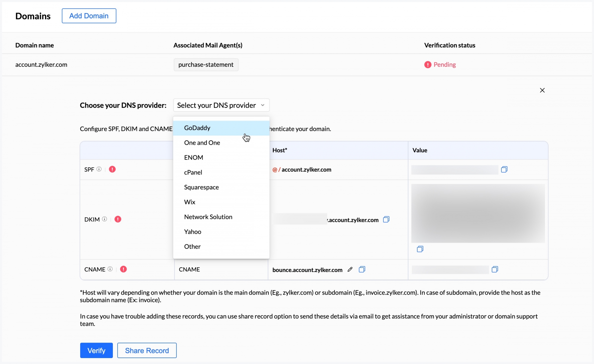Click the purchase-statement mail agent tag

206,65
